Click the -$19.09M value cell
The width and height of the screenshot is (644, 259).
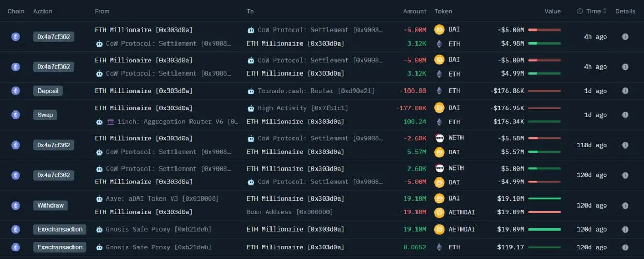pyautogui.click(x=509, y=212)
